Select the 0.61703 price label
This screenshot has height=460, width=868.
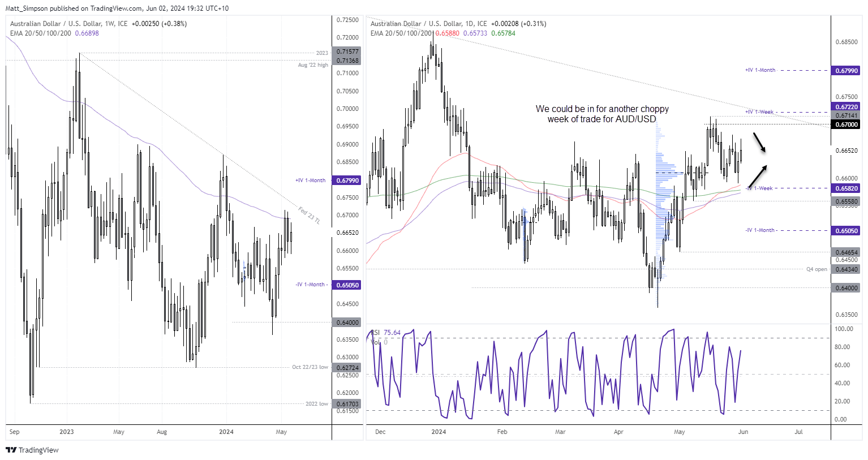click(347, 404)
